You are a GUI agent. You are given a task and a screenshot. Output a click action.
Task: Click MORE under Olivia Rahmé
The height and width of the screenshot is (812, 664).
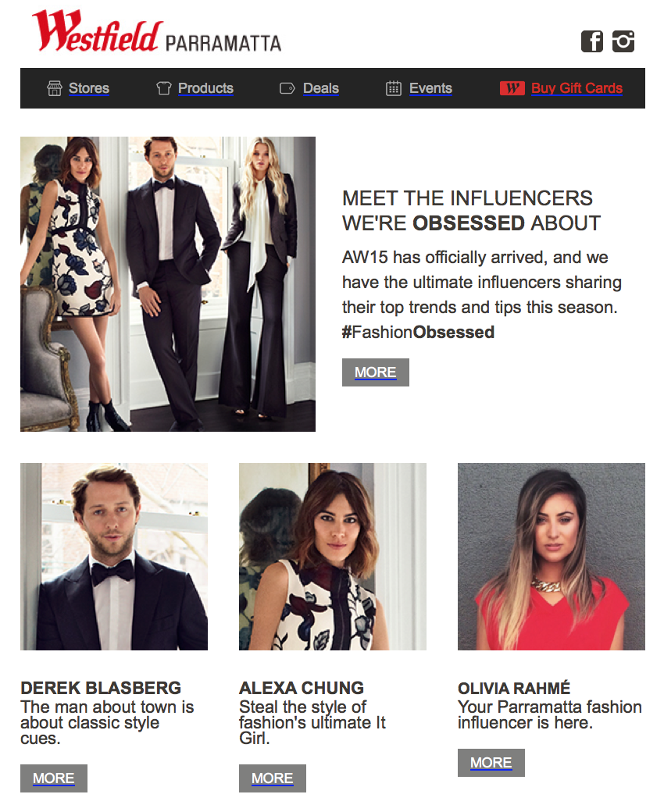(491, 763)
